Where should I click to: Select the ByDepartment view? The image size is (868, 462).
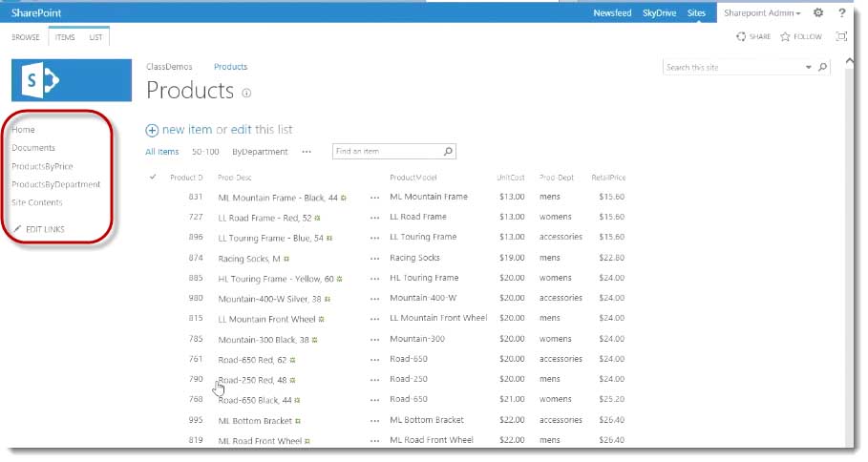[x=260, y=152]
